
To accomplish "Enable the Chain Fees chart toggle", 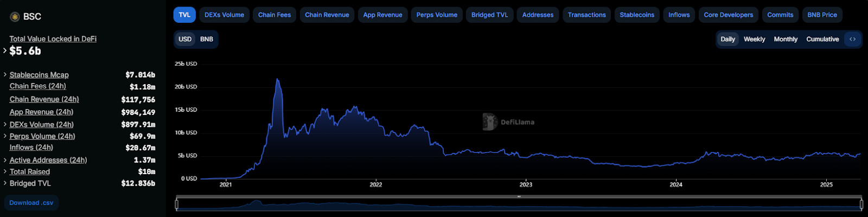I will 275,15.
